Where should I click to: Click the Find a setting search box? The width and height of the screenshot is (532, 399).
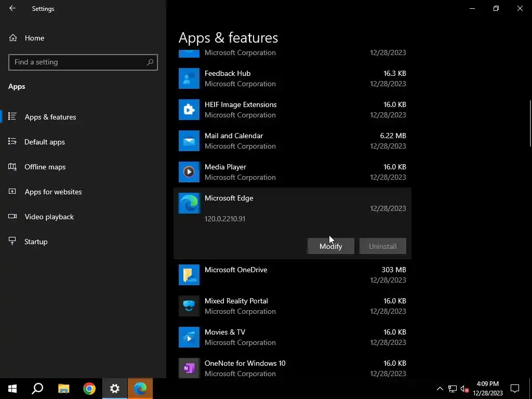83,62
